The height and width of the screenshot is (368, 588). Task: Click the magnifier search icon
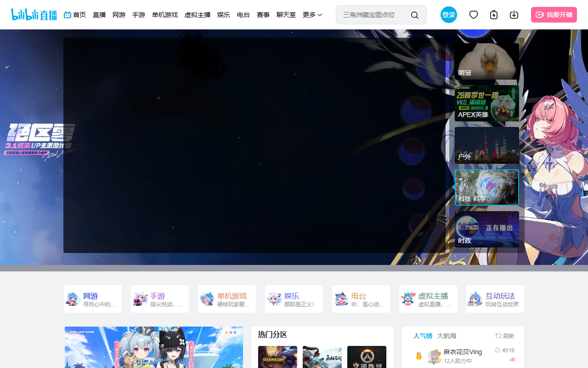click(x=415, y=15)
